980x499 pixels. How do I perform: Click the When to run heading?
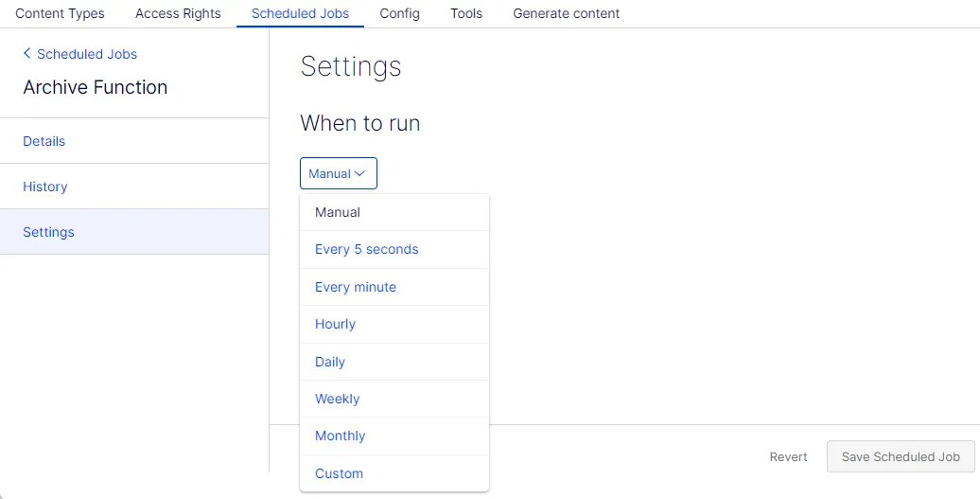click(x=360, y=123)
